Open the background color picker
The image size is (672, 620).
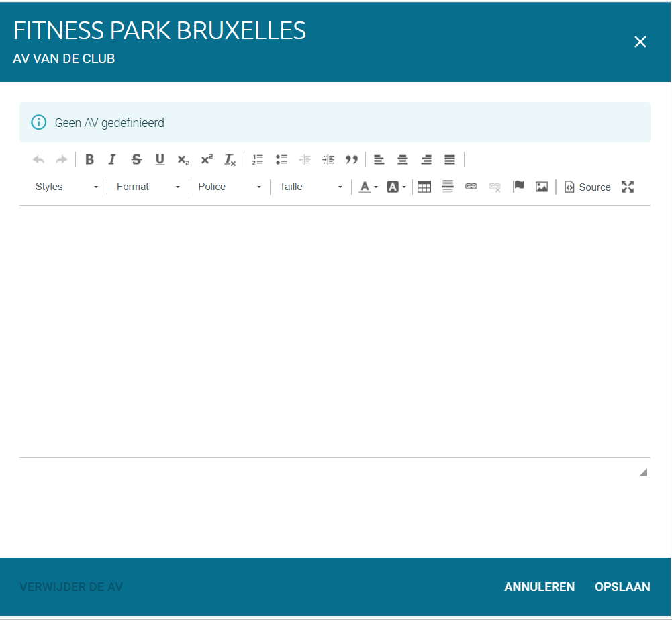[396, 187]
